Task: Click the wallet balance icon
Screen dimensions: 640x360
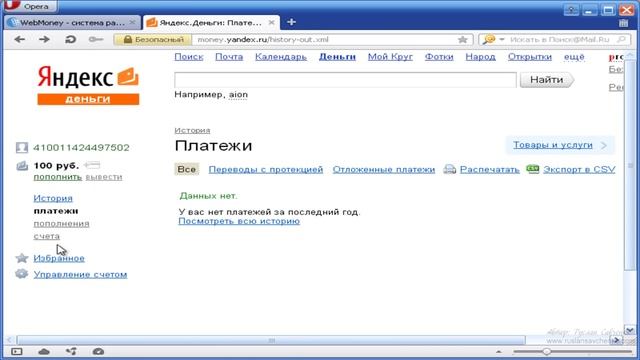Action: (22, 165)
